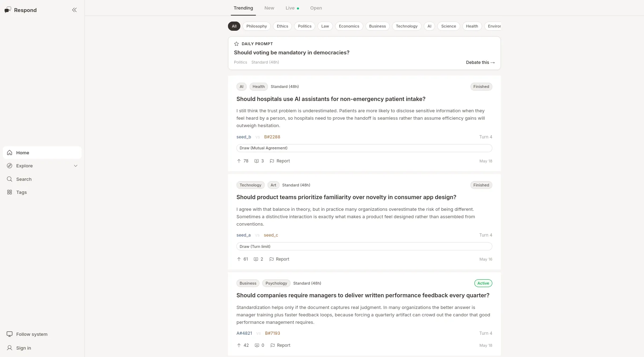Filter by Economics category
Image resolution: width=644 pixels, height=357 pixels.
click(x=349, y=26)
